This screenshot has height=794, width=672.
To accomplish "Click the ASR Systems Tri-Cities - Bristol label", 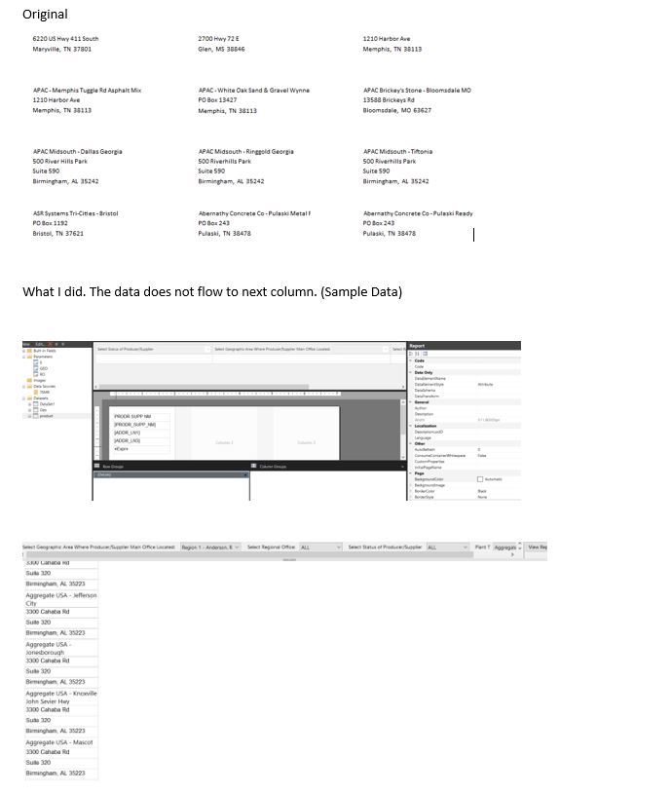I will point(75,213).
